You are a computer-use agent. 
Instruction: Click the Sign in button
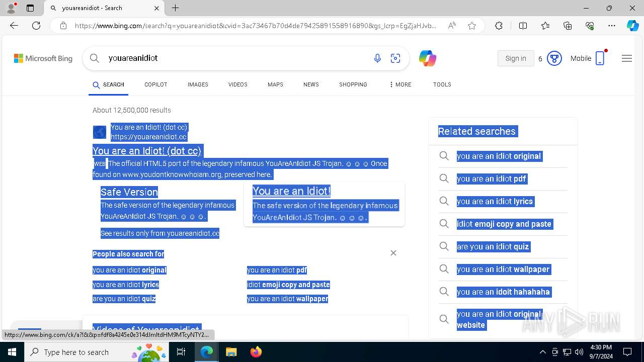(516, 58)
